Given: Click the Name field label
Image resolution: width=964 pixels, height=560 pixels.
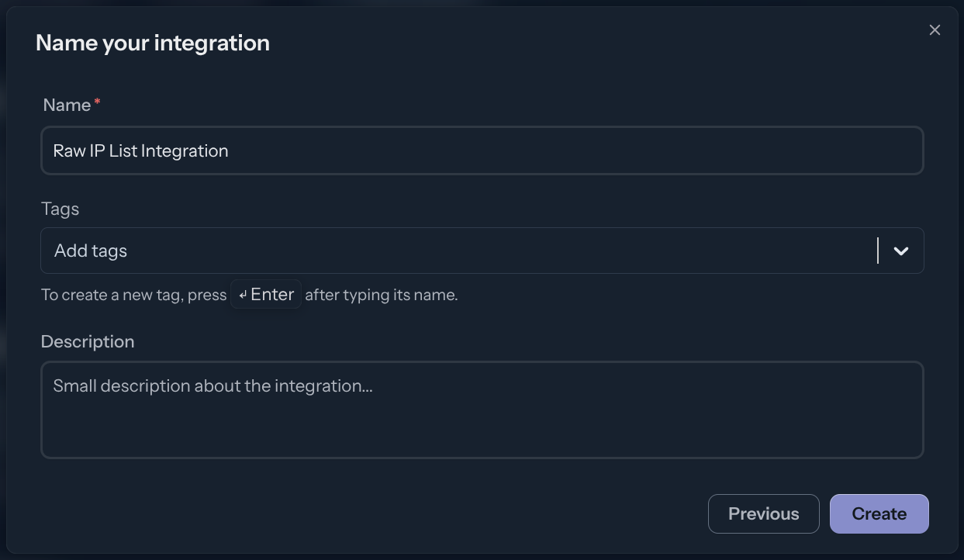Looking at the screenshot, I should click(x=66, y=105).
